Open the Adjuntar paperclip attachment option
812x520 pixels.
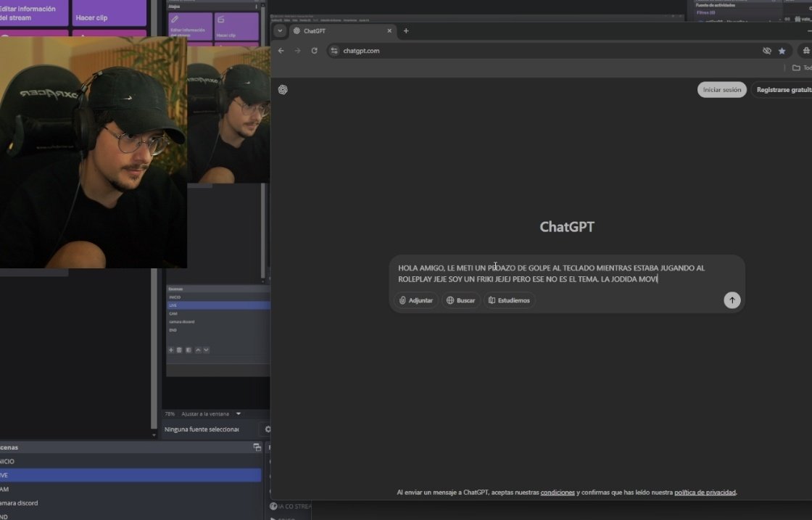pyautogui.click(x=415, y=300)
